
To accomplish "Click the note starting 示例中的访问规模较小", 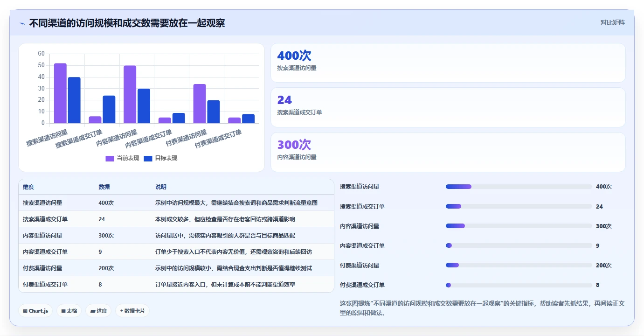I will click(x=234, y=268).
